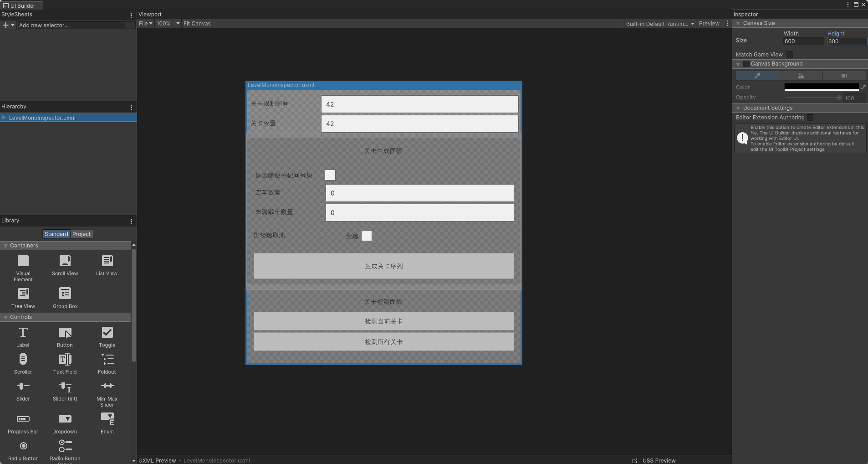868x464 pixels.
Task: Select the Foldout control icon
Action: 107,359
